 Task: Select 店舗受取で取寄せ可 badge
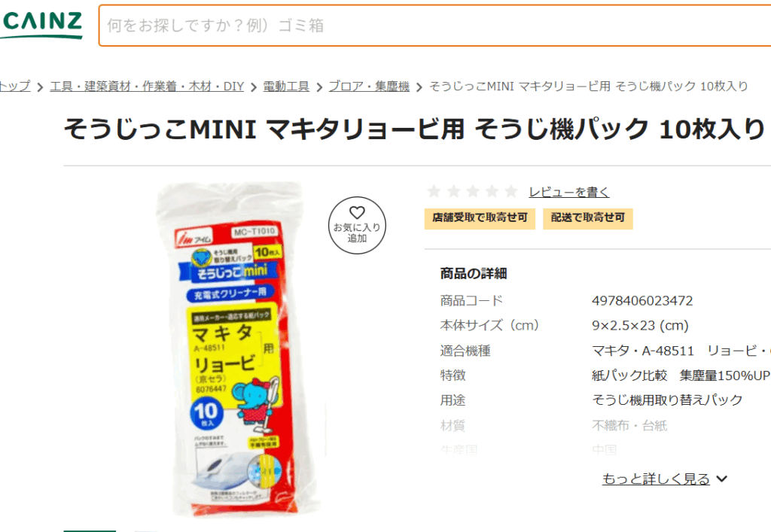coord(480,219)
